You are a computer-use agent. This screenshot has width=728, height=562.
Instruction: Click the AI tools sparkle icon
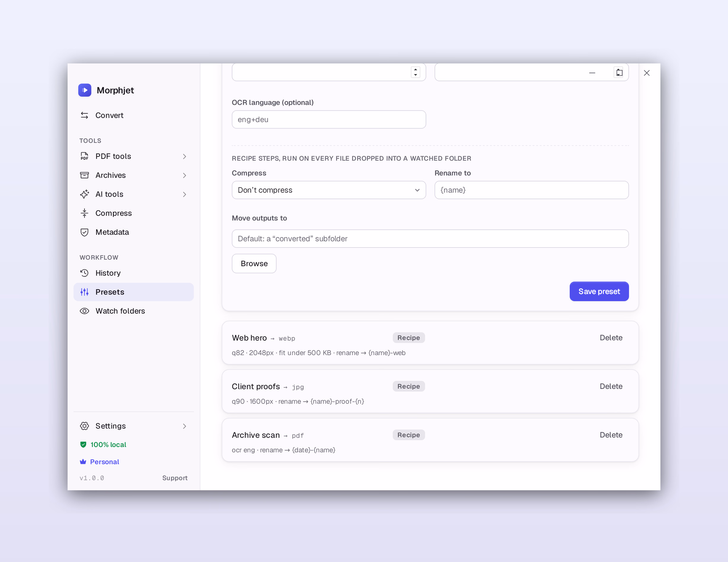pos(84,194)
